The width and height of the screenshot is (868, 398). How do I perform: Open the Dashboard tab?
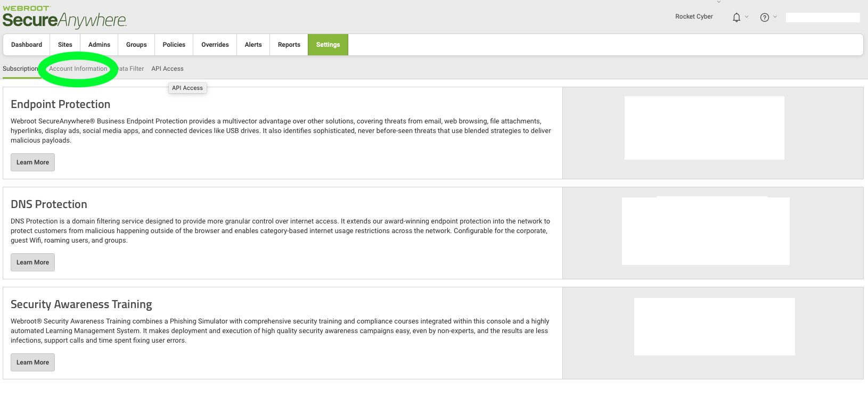[x=27, y=45]
